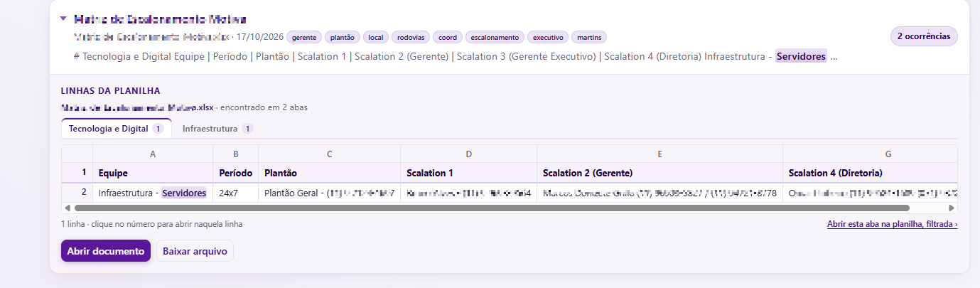Click the "martins" tag chip
Viewport: 980px width, 288px height.
click(x=588, y=37)
